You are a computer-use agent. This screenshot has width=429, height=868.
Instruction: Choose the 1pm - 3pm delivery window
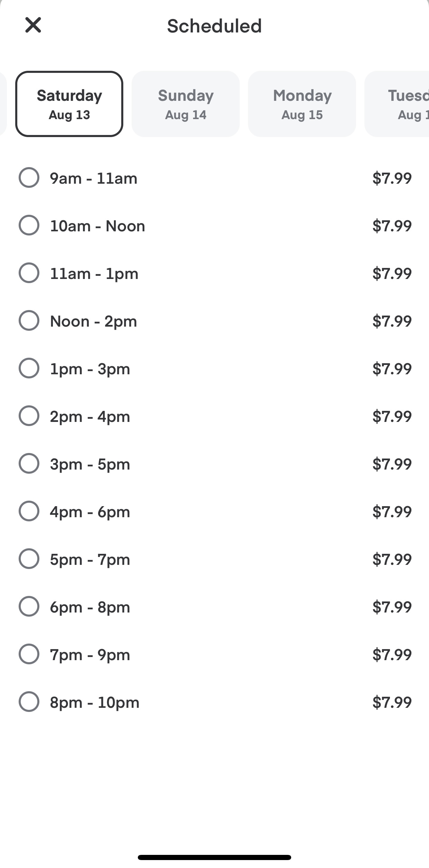(29, 368)
